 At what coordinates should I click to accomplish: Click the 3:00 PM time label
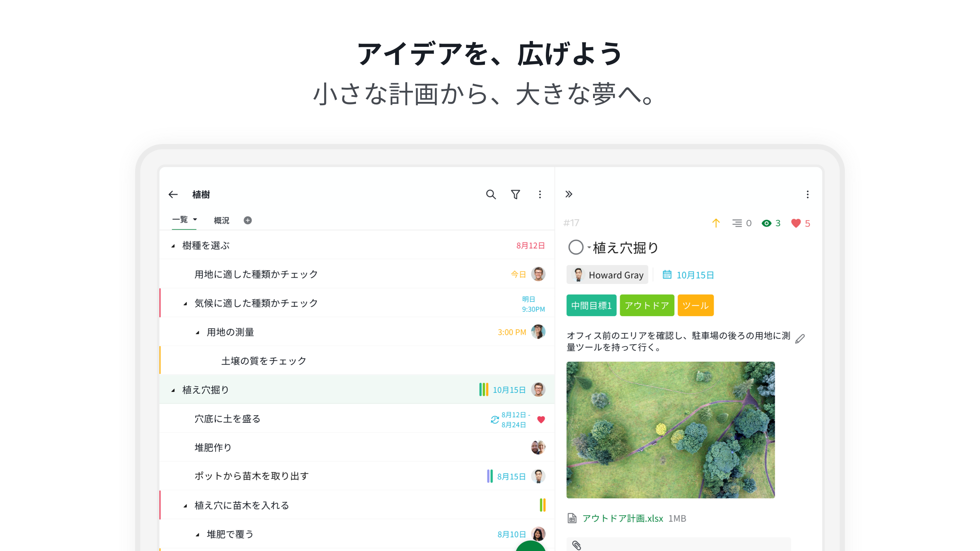[x=512, y=332]
